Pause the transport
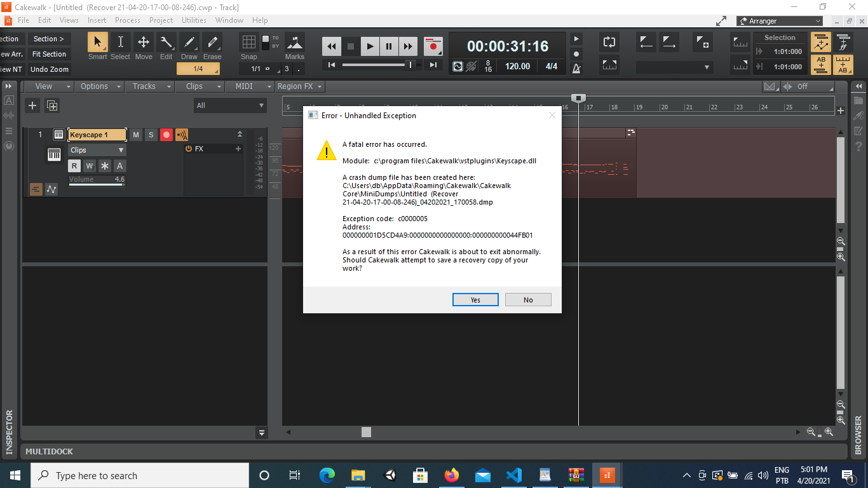The height and width of the screenshot is (488, 868). coord(389,46)
